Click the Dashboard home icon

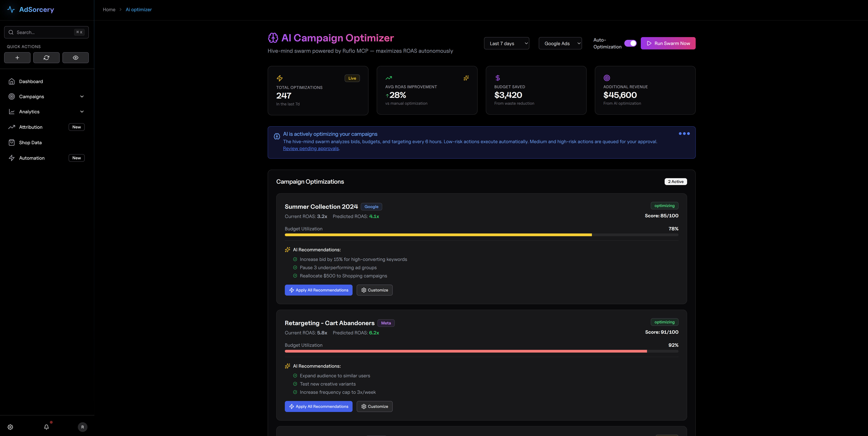[x=12, y=81]
